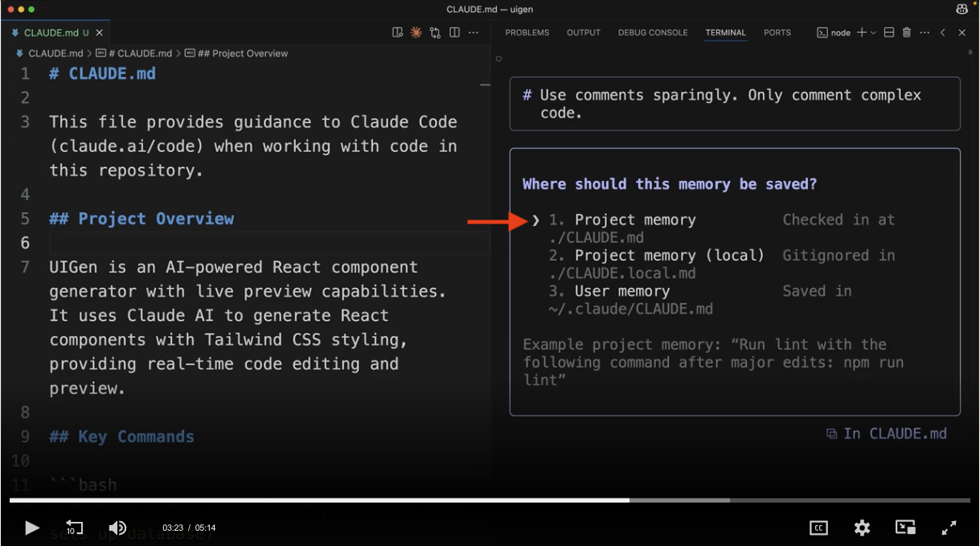Click the '~/.claude/CLAUDE.md' path text
This screenshot has width=980, height=546.
631,308
